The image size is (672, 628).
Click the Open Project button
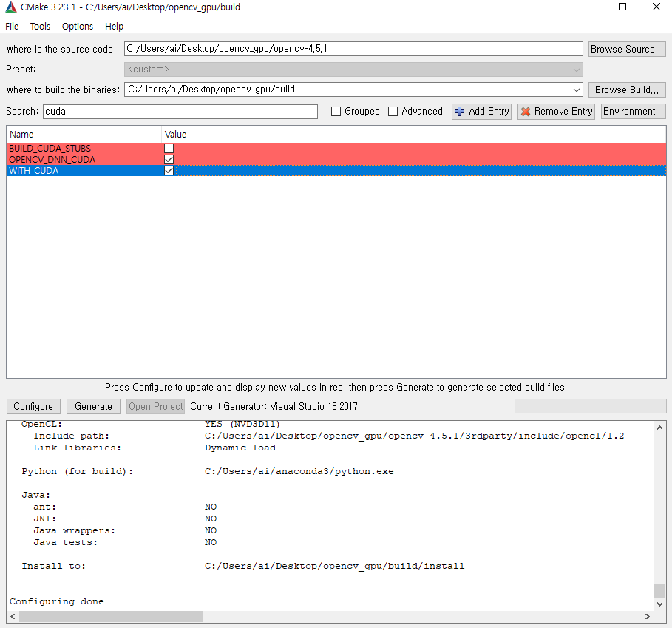pyautogui.click(x=155, y=406)
